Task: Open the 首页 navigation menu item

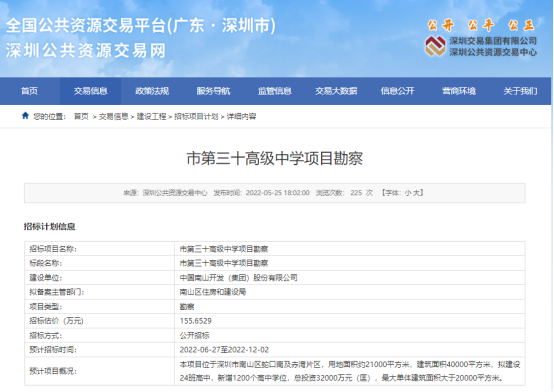Action: coord(29,91)
